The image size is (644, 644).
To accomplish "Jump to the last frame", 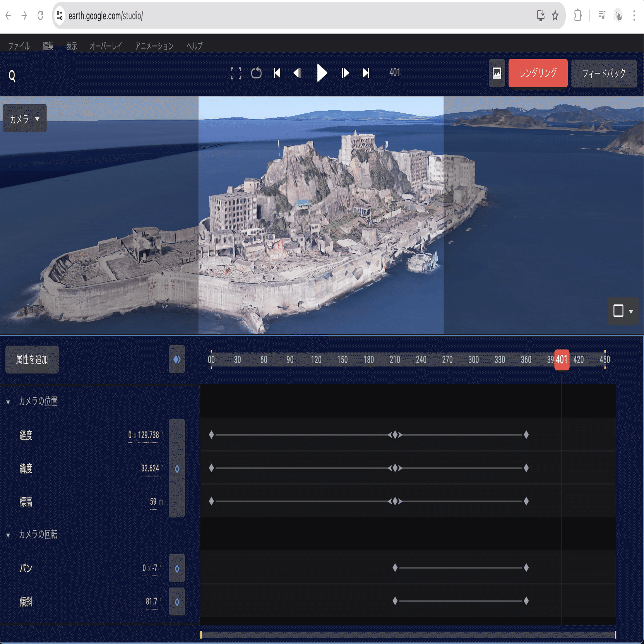I will (x=366, y=73).
